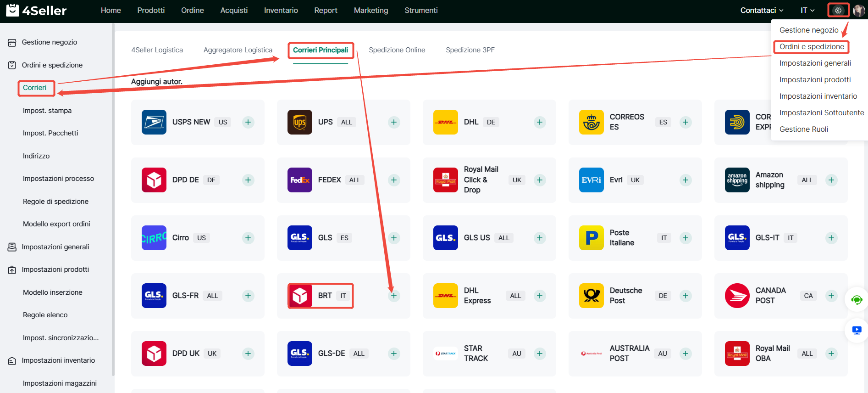Switch to Aggregatore Logistica tab
This screenshot has width=868, height=393.
[x=238, y=50]
